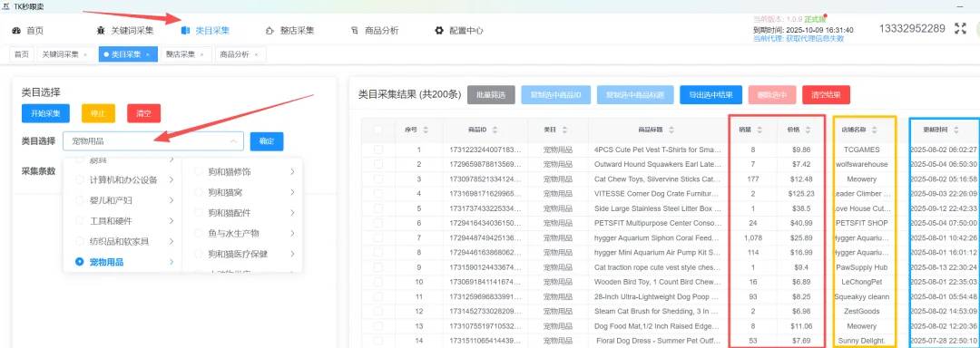Open the 首页 page tab
Viewport: 980px width, 348px height.
(x=22, y=55)
